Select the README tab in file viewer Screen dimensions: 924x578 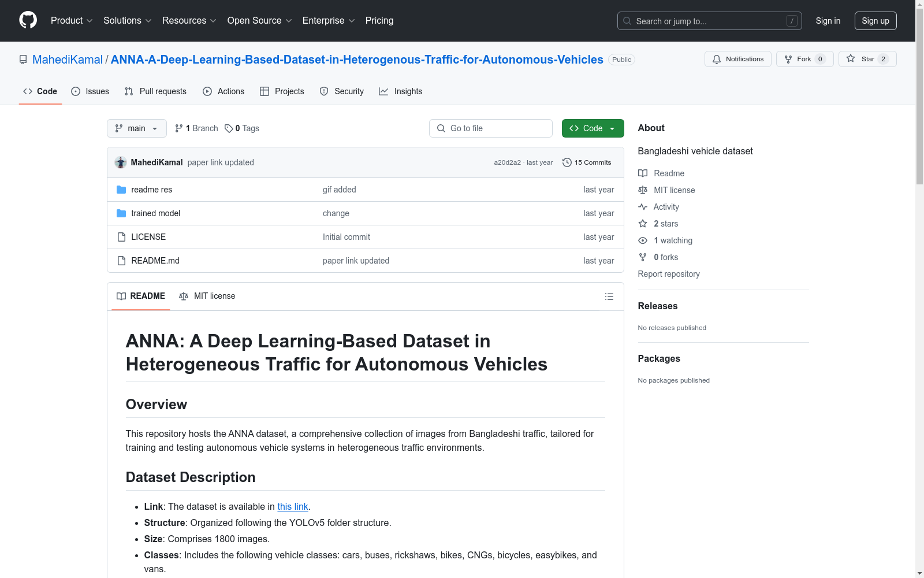click(x=141, y=296)
